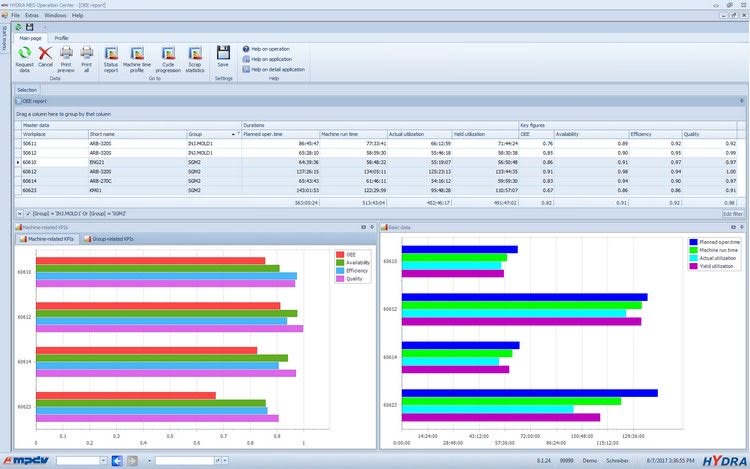The height and width of the screenshot is (469, 750).
Task: Click the first empty status bar input field
Action: (78, 460)
